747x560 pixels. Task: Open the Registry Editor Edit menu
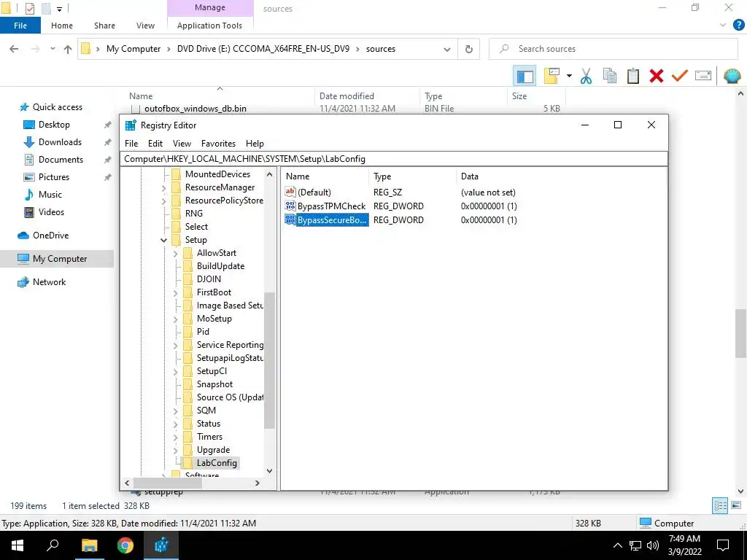155,144
